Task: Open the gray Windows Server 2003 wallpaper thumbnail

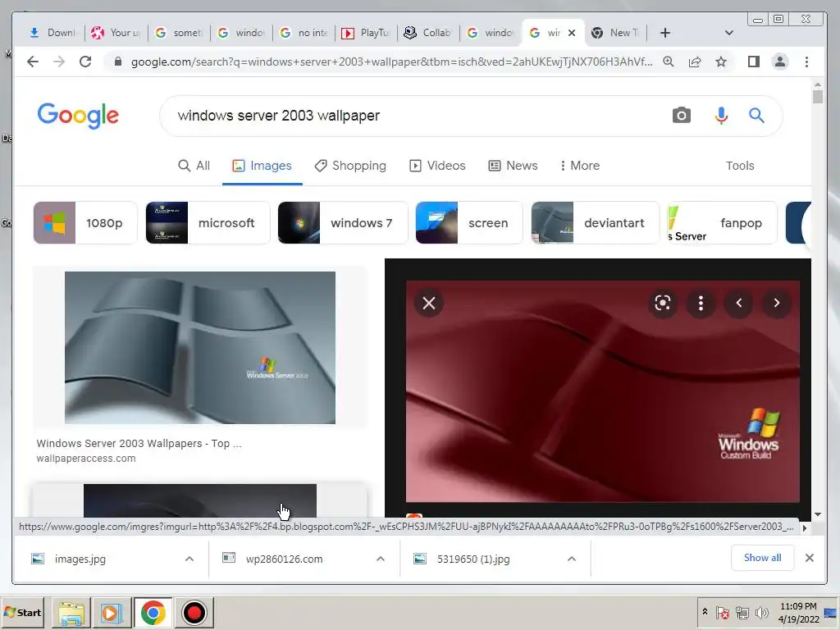Action: click(x=200, y=348)
